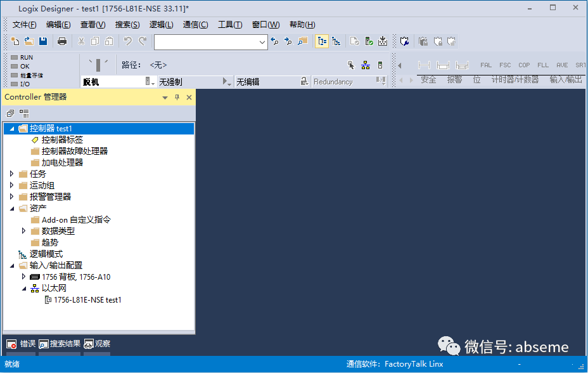Open Who Active with the cursor-sparkle icon

point(350,65)
